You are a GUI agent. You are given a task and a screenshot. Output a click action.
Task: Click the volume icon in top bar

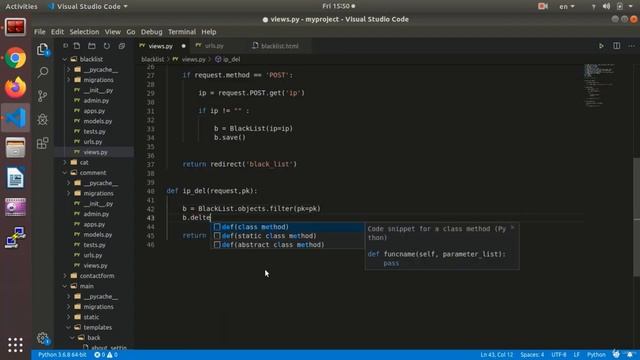tap(606, 6)
